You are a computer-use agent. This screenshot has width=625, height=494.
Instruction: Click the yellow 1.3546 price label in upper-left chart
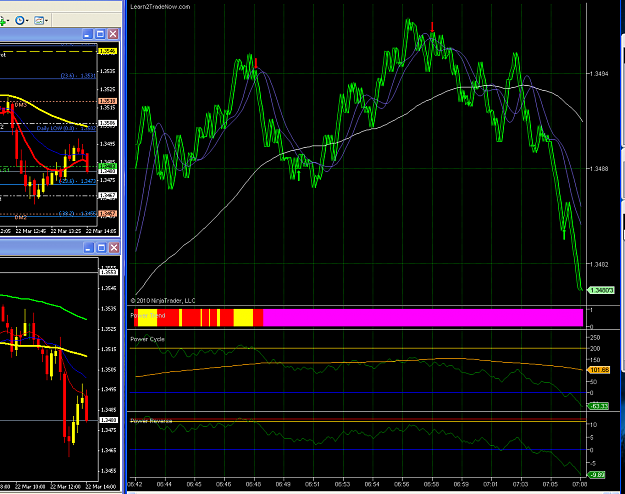click(x=108, y=51)
